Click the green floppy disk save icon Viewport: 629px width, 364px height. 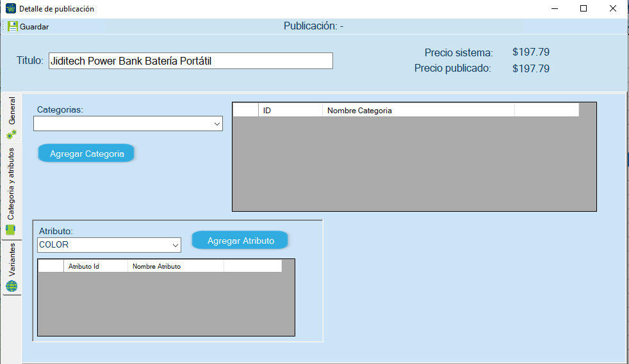click(x=12, y=26)
